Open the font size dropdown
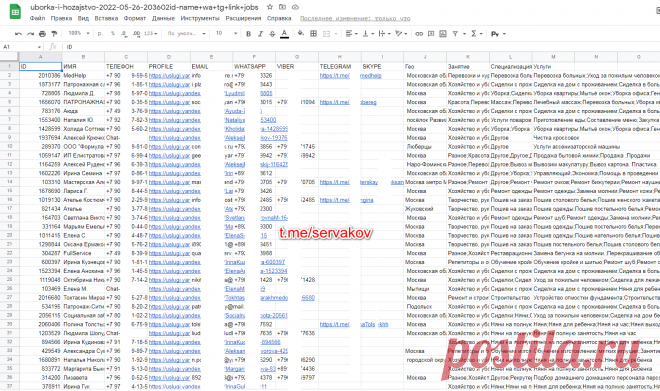Screen dimensions: 660x391 [x=226, y=33]
